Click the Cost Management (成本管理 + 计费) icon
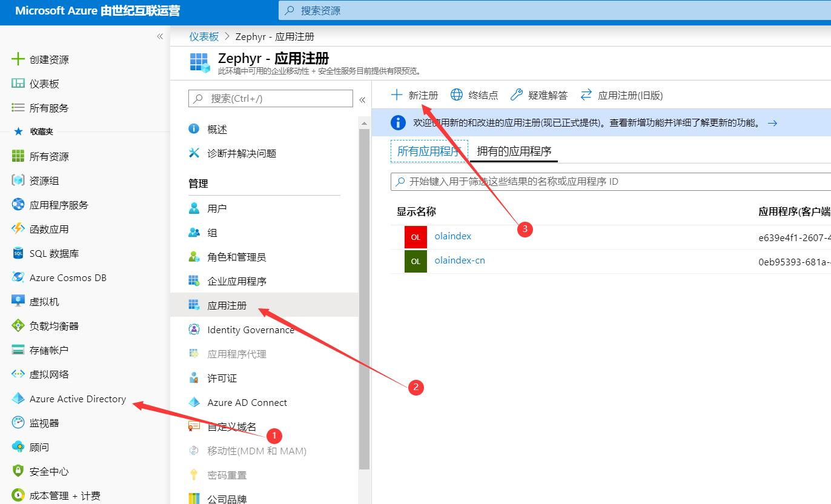The width and height of the screenshot is (831, 504). click(18, 496)
